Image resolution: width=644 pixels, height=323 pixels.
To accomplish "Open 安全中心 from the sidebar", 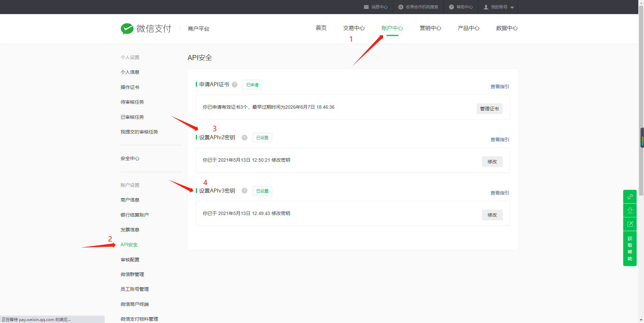I will 130,158.
